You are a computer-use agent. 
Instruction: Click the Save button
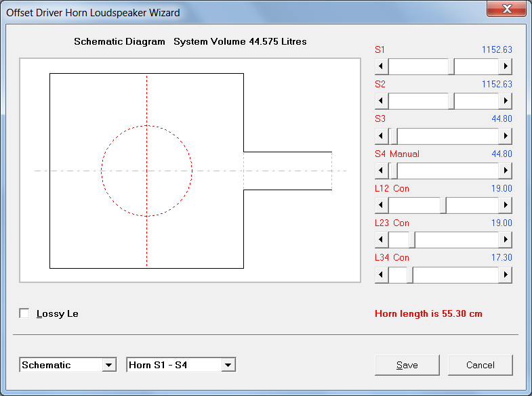pyautogui.click(x=407, y=365)
